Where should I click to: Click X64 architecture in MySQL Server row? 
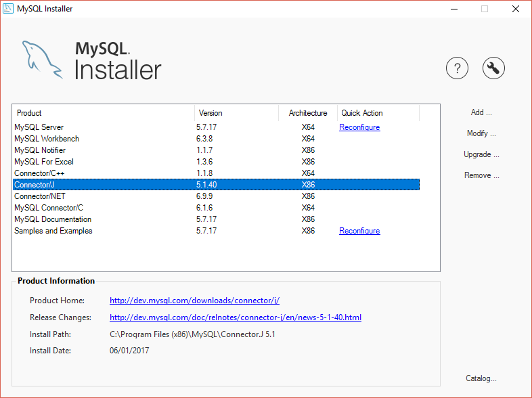coord(308,127)
